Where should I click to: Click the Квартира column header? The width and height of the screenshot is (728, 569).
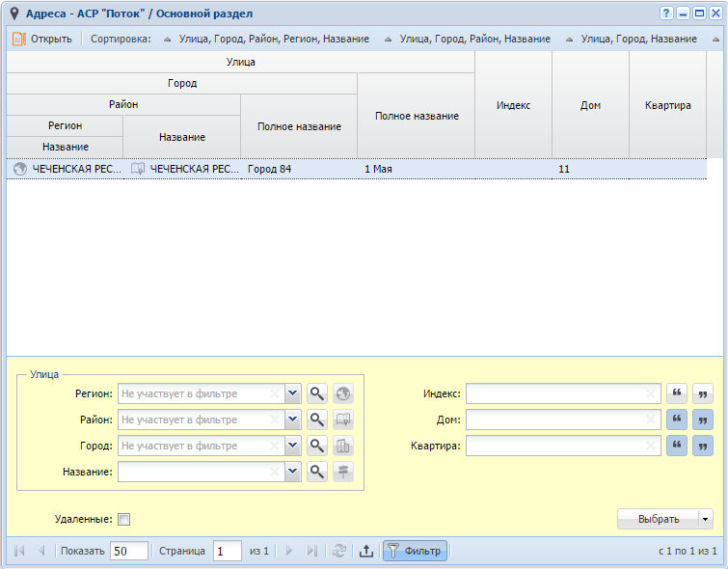667,105
